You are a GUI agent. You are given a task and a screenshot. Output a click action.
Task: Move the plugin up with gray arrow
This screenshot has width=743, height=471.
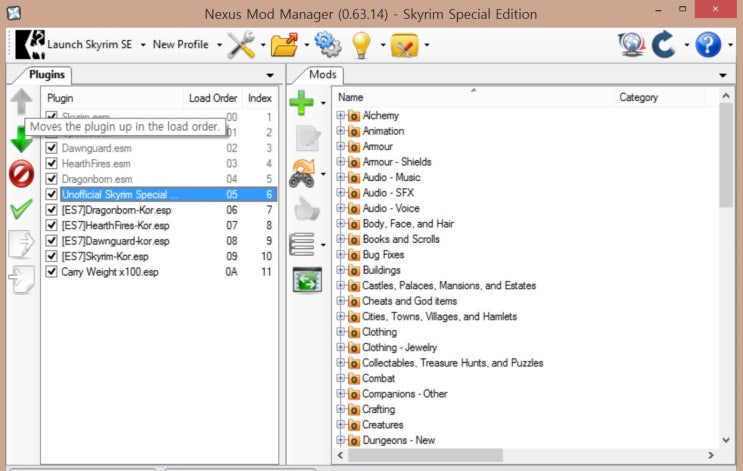point(21,101)
